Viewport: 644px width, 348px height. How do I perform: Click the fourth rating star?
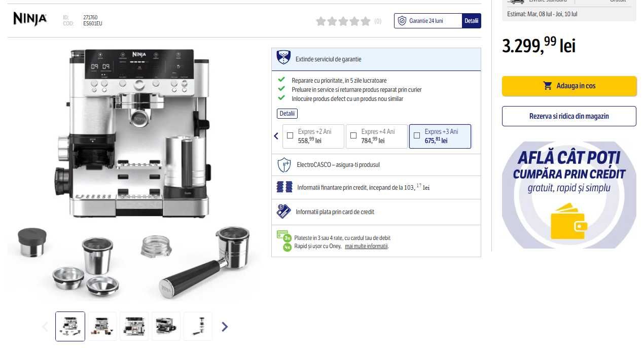pyautogui.click(x=354, y=21)
